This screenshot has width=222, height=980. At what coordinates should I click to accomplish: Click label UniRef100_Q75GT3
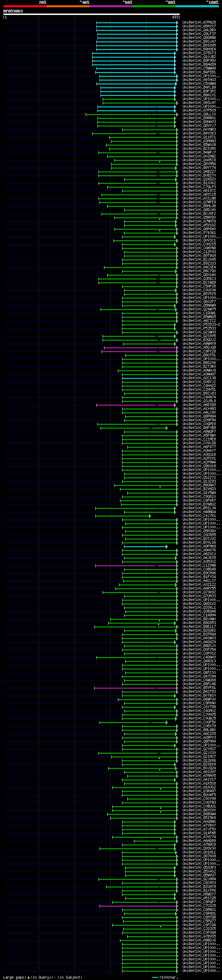(x=199, y=53)
